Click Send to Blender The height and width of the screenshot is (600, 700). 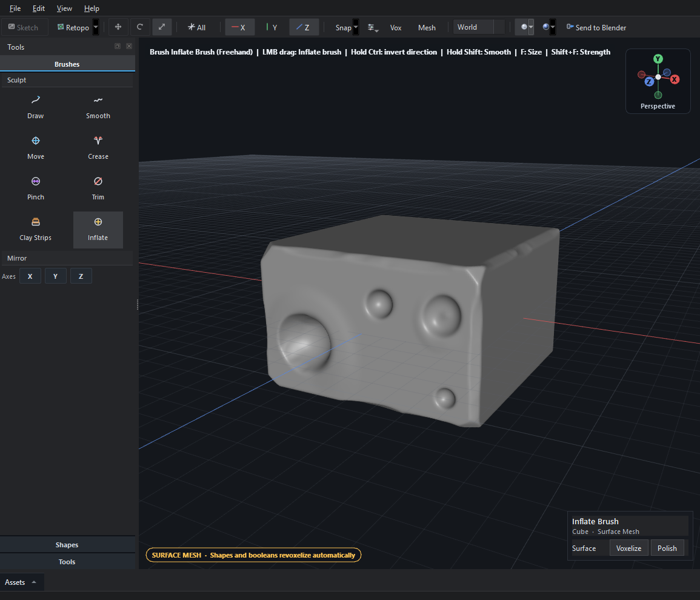tap(596, 28)
